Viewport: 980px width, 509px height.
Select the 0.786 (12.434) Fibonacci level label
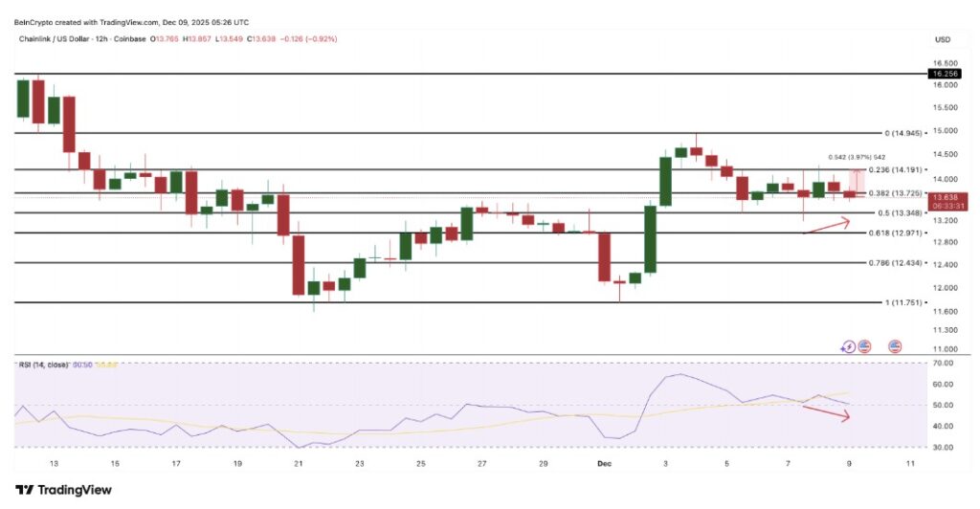(891, 262)
